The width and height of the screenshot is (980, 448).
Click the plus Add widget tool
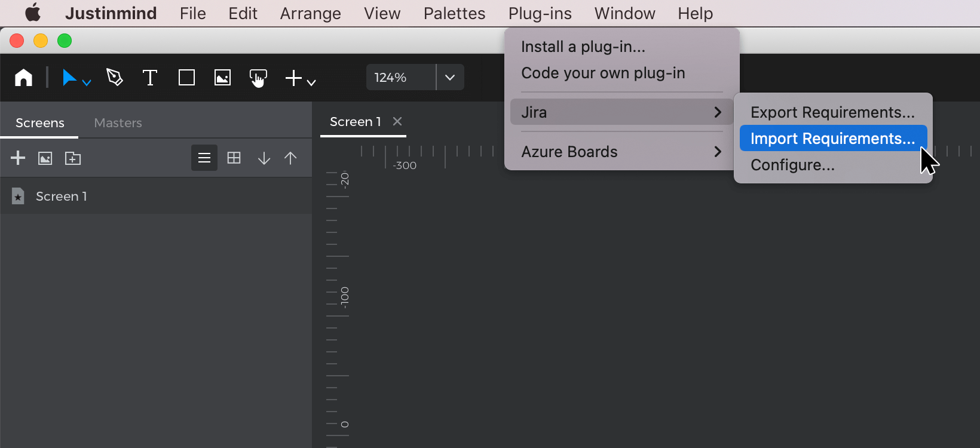[293, 78]
